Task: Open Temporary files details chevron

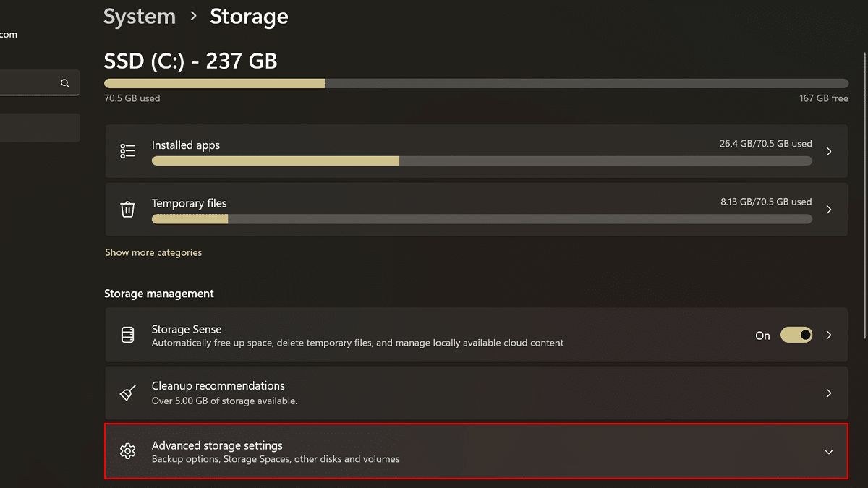Action: click(x=829, y=210)
